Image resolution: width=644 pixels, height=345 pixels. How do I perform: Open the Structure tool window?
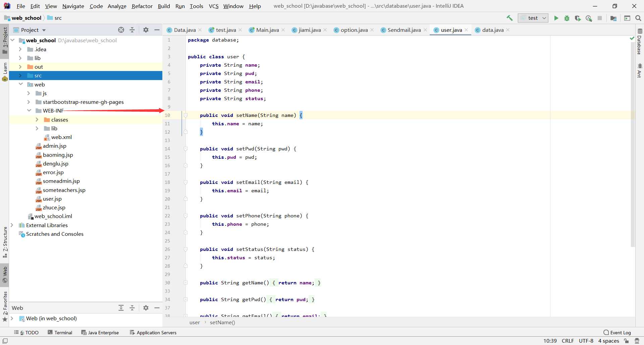coord(5,242)
